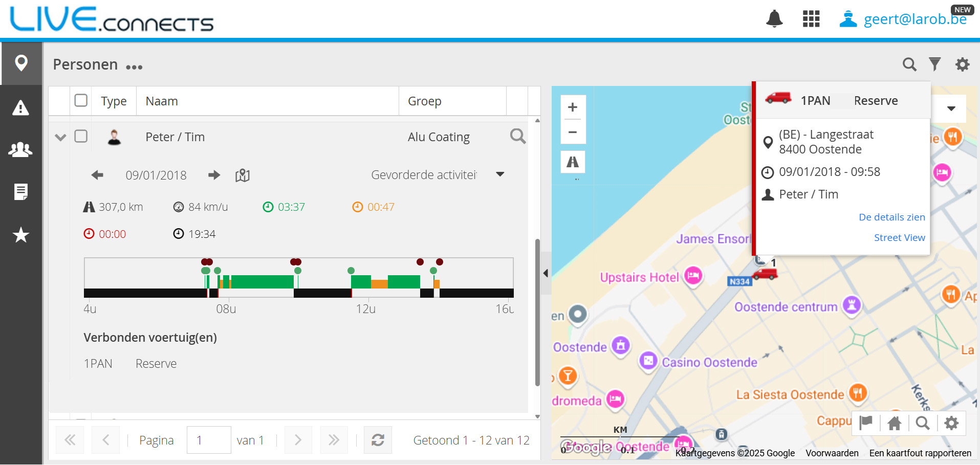
Task: Click the map home icon
Action: 895,423
